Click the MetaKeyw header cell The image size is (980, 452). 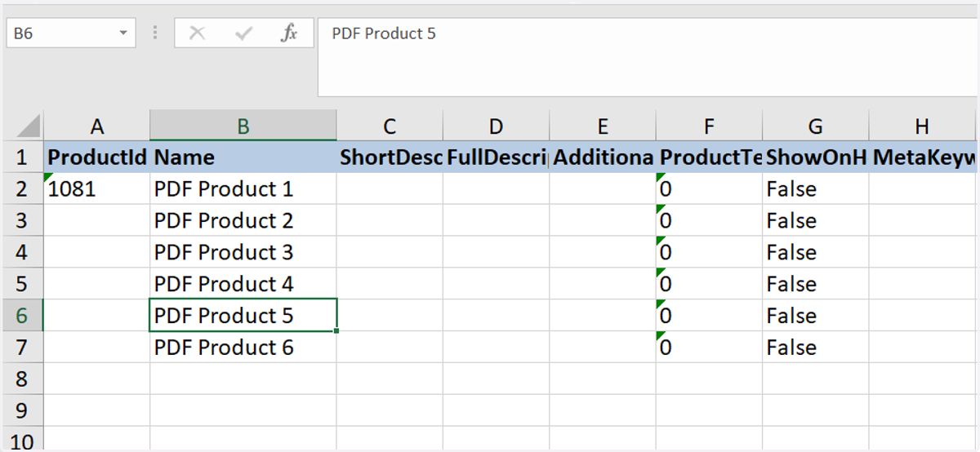click(923, 157)
